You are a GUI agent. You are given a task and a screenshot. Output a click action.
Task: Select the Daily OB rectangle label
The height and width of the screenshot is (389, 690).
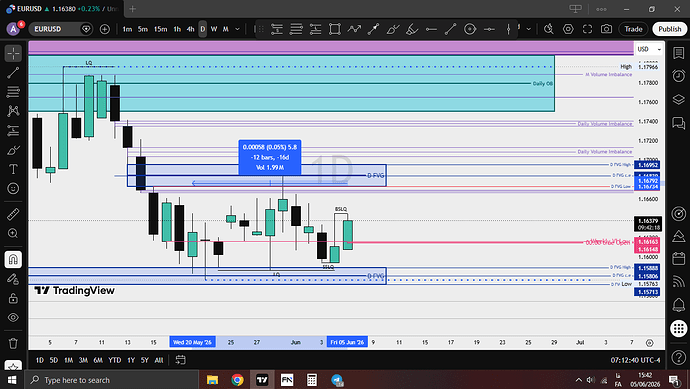tap(543, 84)
